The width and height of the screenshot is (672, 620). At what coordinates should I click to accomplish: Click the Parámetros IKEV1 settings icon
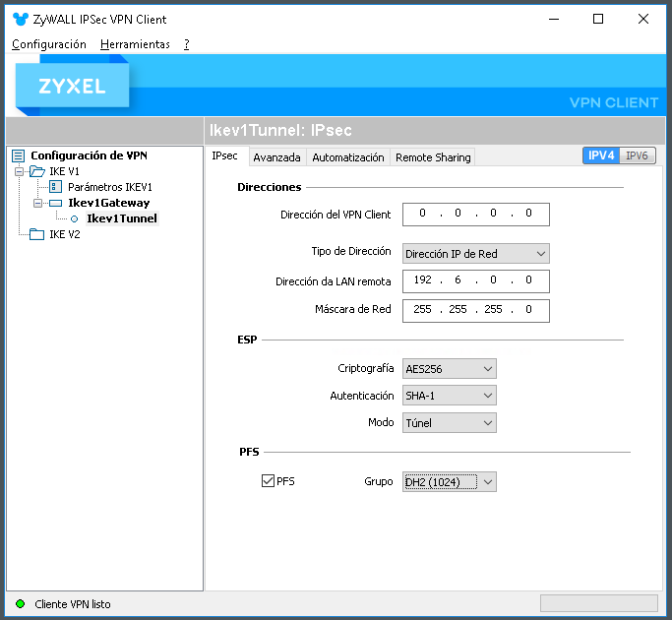tap(56, 187)
